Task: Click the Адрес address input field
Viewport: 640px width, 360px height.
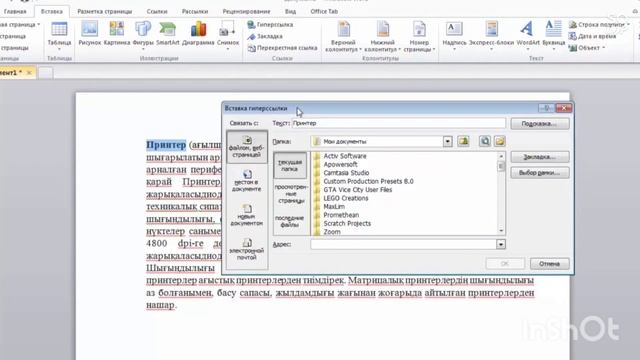Action: pyautogui.click(x=403, y=244)
